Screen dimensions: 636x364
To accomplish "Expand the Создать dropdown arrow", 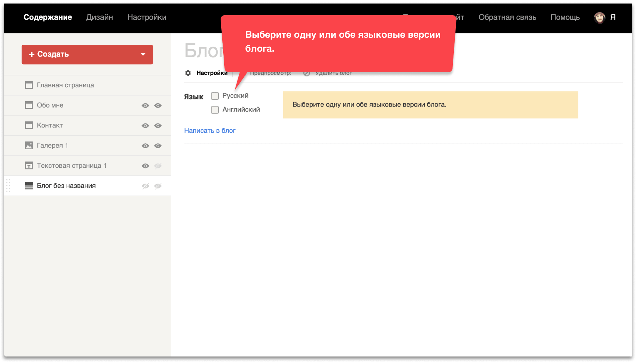I will click(143, 55).
